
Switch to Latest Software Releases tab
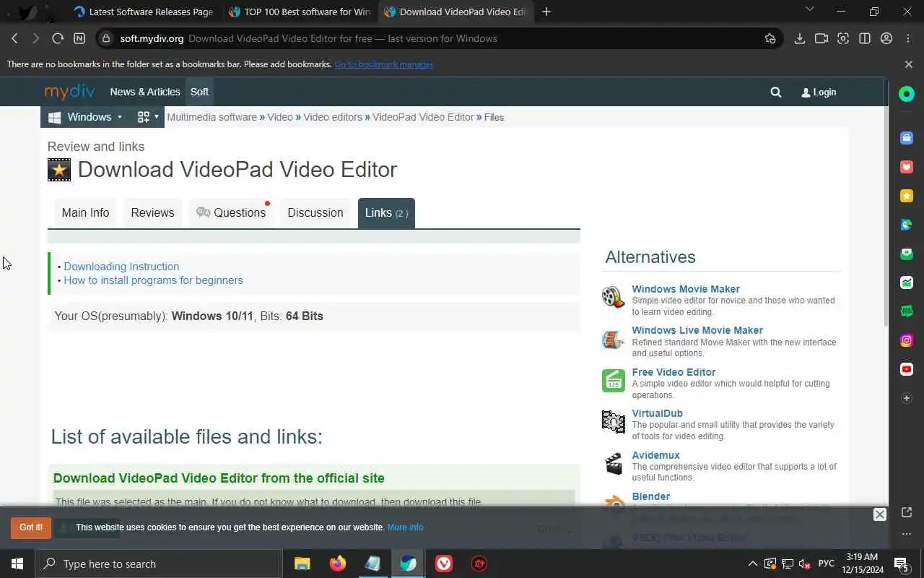[143, 12]
